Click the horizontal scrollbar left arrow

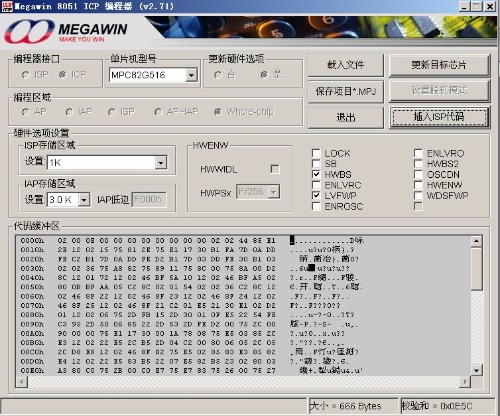tap(22, 382)
